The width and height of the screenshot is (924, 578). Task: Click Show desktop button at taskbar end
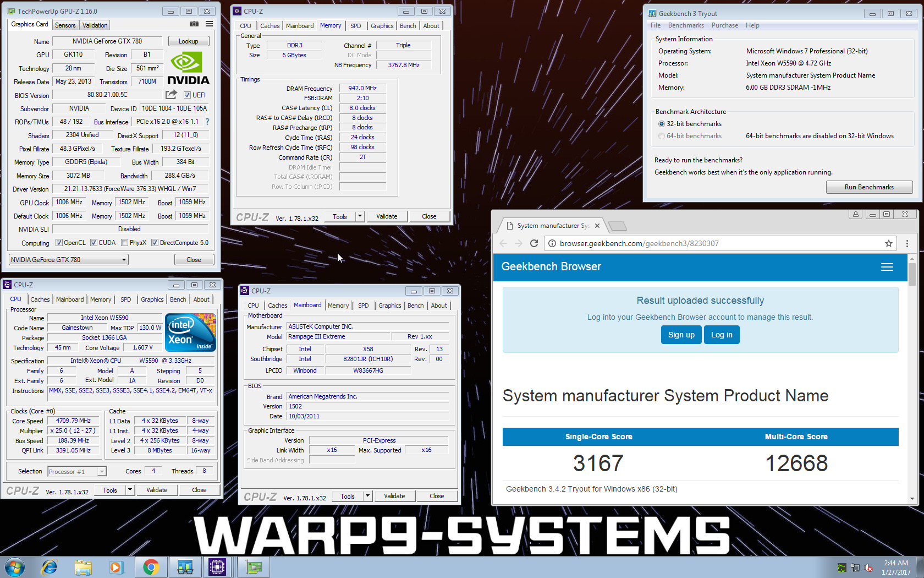click(920, 567)
